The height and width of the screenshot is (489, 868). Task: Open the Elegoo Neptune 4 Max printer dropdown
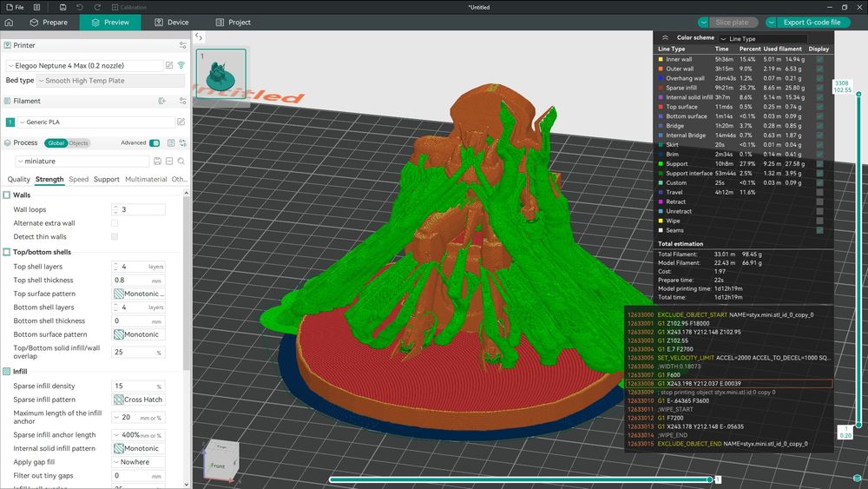click(x=84, y=65)
